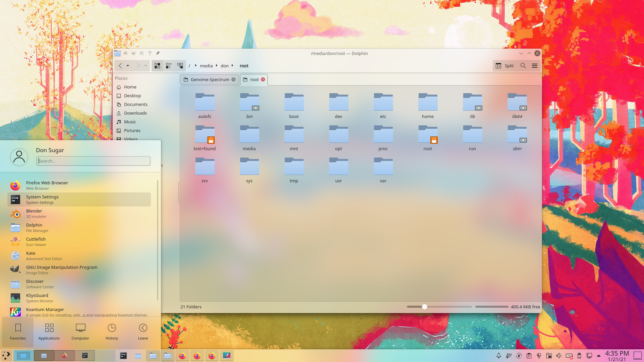
Task: Close the Genome-Spectrum tab
Action: [233, 79]
